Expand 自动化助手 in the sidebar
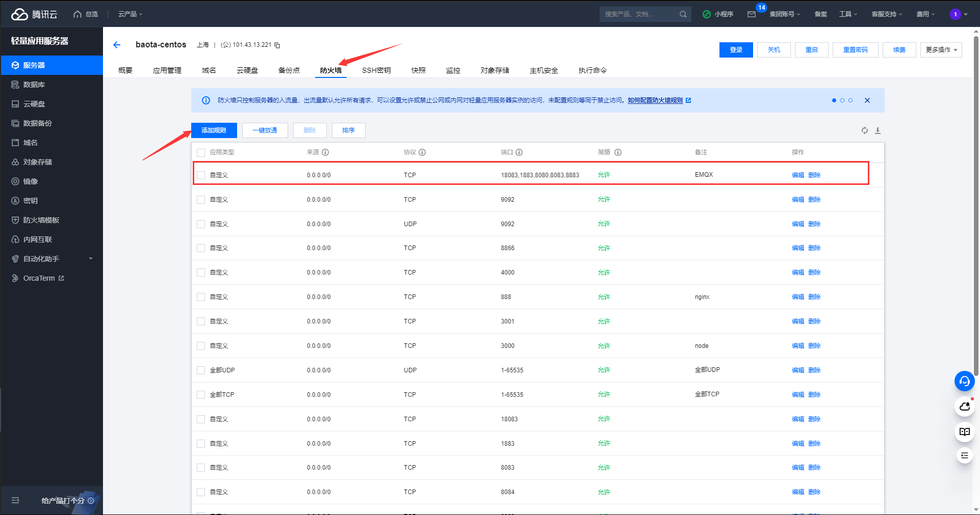The width and height of the screenshot is (980, 515). [51, 259]
